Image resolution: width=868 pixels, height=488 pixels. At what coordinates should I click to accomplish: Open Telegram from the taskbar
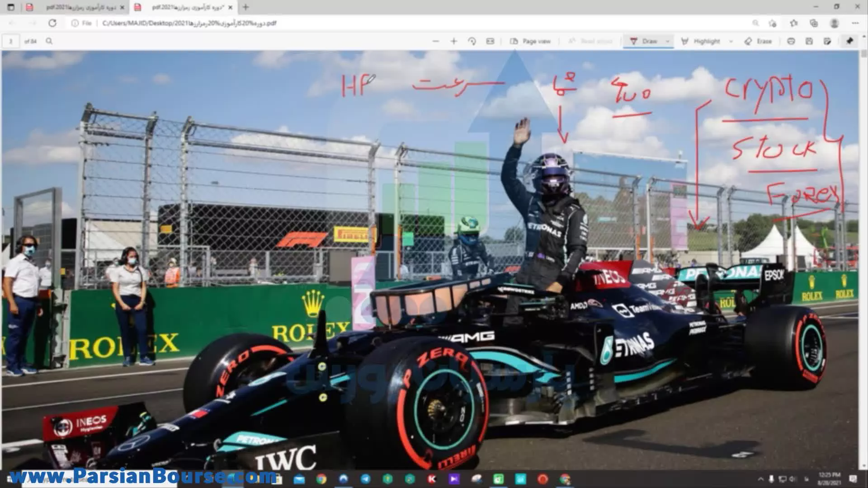point(365,479)
